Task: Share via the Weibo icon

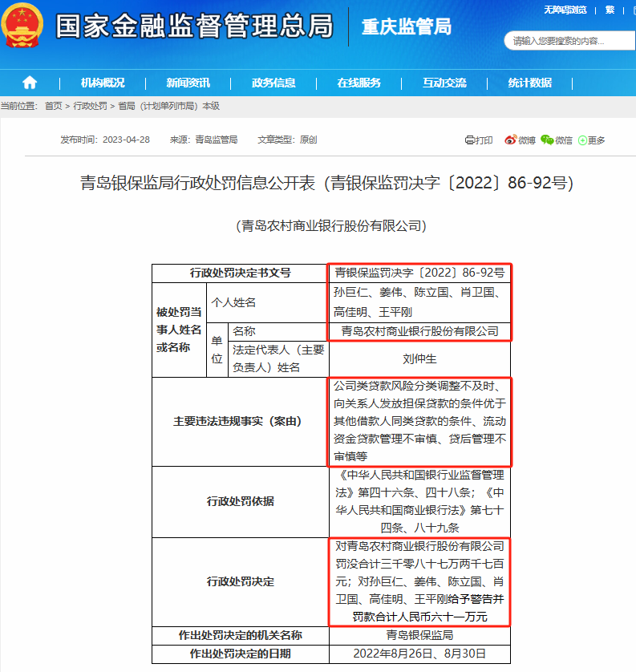Action: (x=510, y=140)
